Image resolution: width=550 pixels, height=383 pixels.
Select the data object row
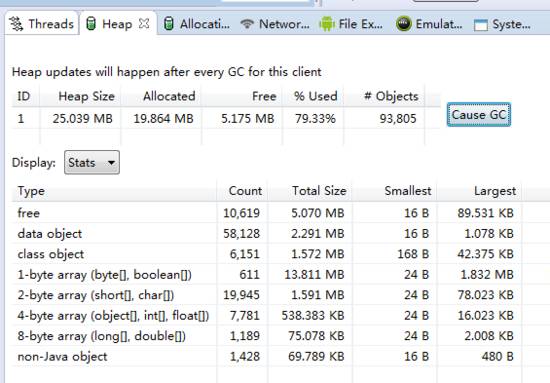point(266,233)
